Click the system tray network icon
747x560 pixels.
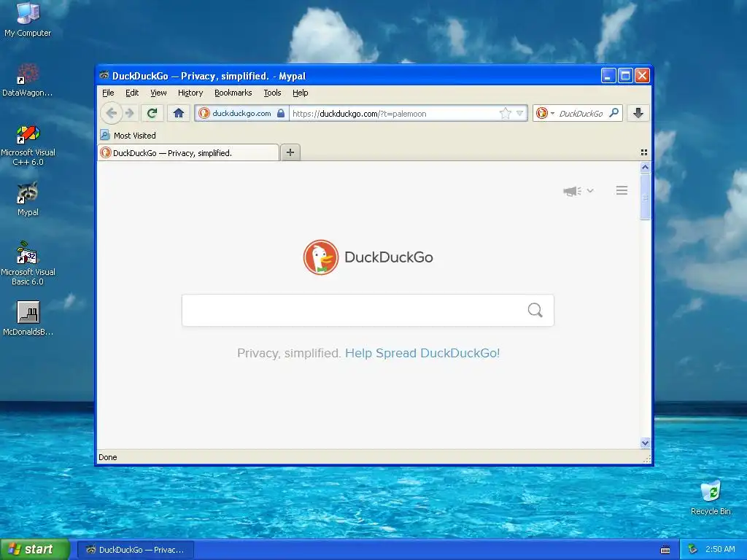pyautogui.click(x=693, y=550)
